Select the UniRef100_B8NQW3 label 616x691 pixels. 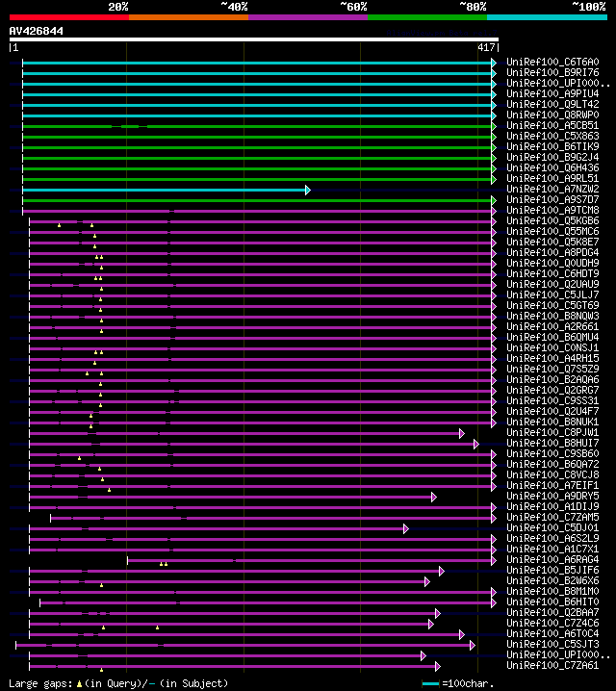click(x=552, y=316)
